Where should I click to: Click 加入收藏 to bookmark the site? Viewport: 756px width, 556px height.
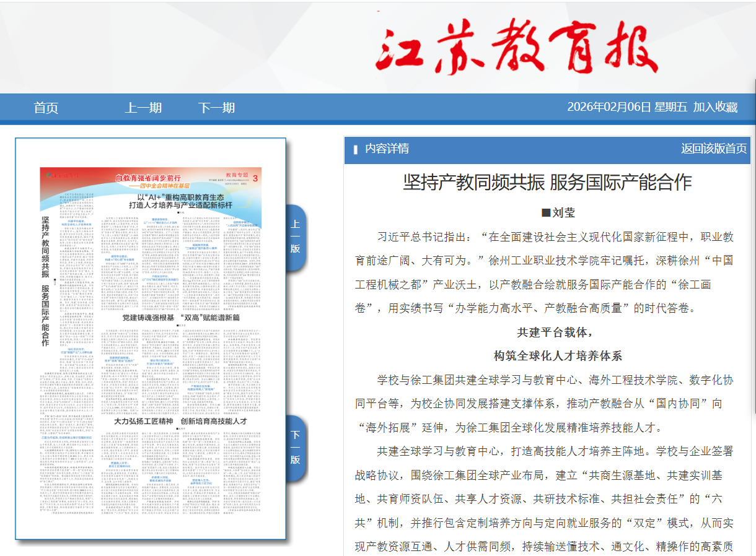[715, 107]
